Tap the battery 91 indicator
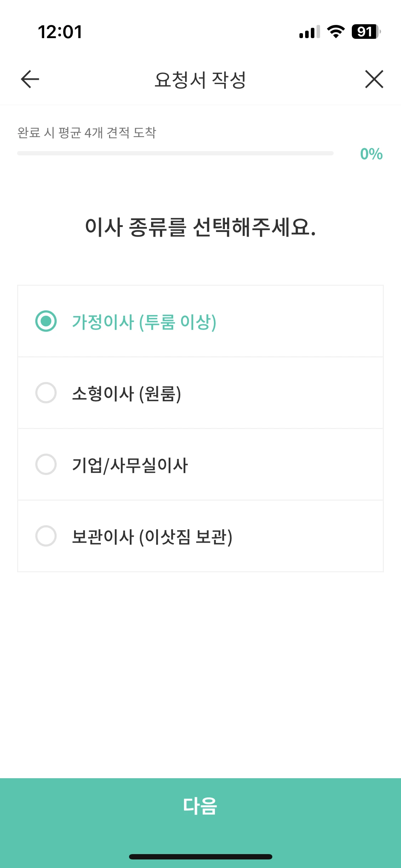The width and height of the screenshot is (401, 868). click(x=366, y=32)
